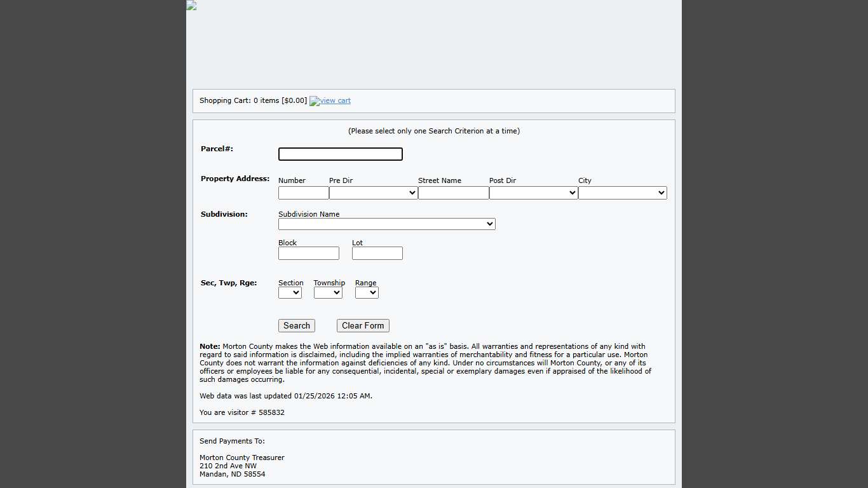
Task: Click the Search button
Action: point(296,325)
